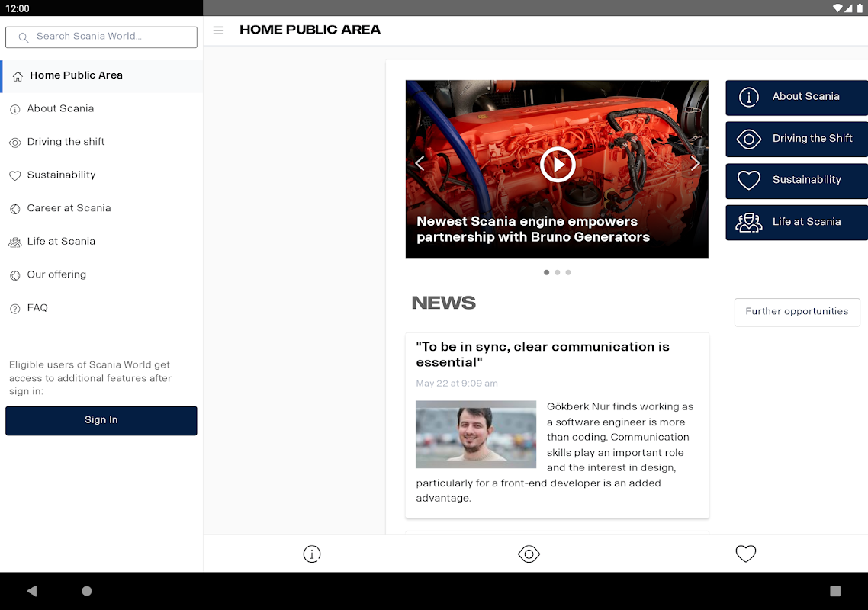Tap Android home circle button
Image resolution: width=868 pixels, height=610 pixels.
(87, 591)
